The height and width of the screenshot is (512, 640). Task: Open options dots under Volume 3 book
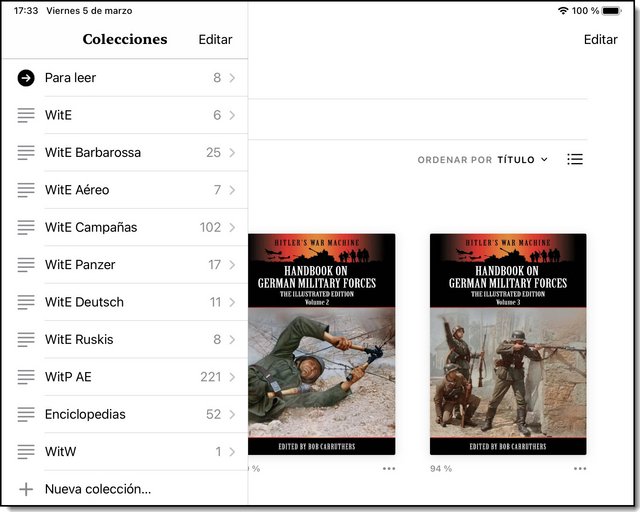coord(580,469)
